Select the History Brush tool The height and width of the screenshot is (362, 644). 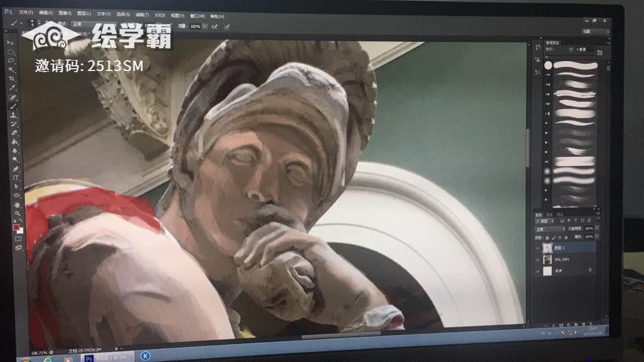click(x=14, y=124)
